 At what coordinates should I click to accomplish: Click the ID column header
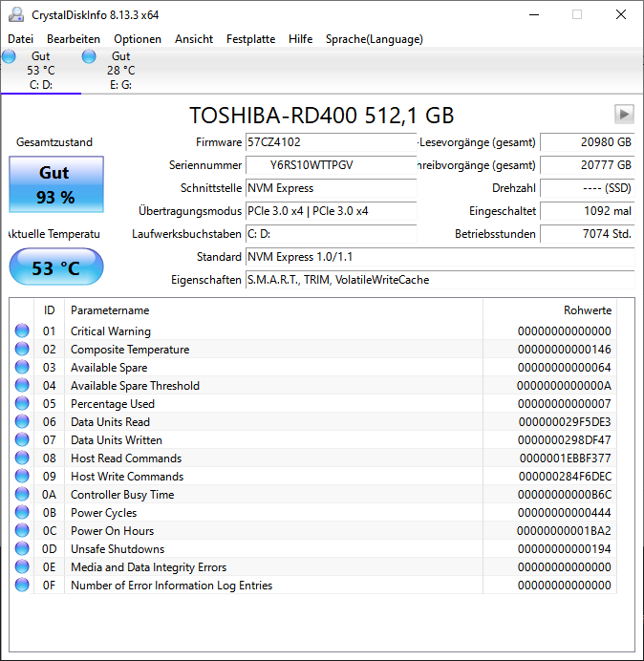pos(49,310)
